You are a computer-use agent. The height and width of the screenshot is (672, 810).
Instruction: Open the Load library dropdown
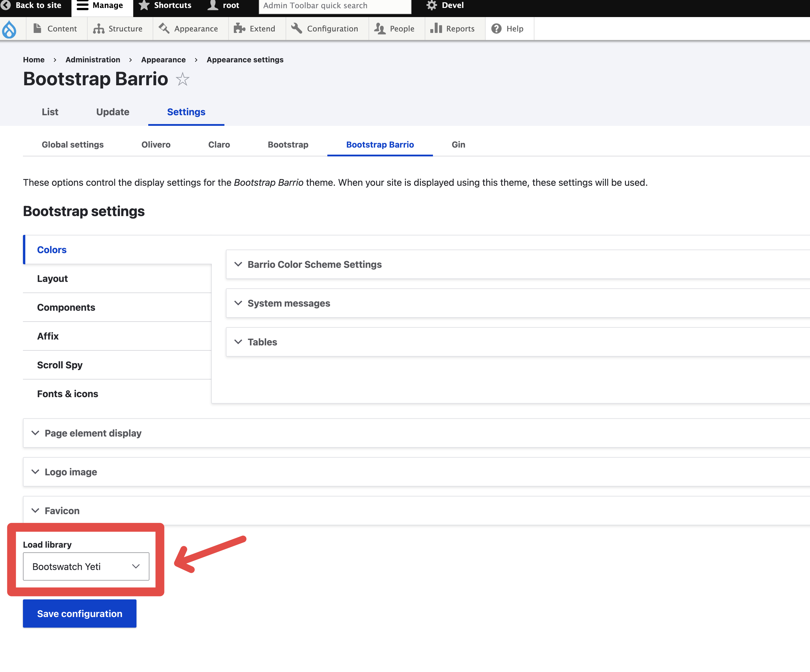[x=86, y=566]
